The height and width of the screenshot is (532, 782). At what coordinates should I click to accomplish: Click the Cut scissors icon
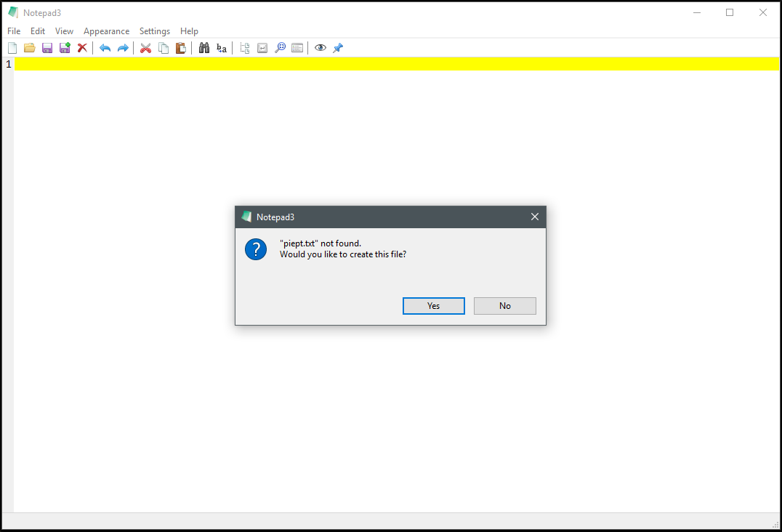coord(145,48)
